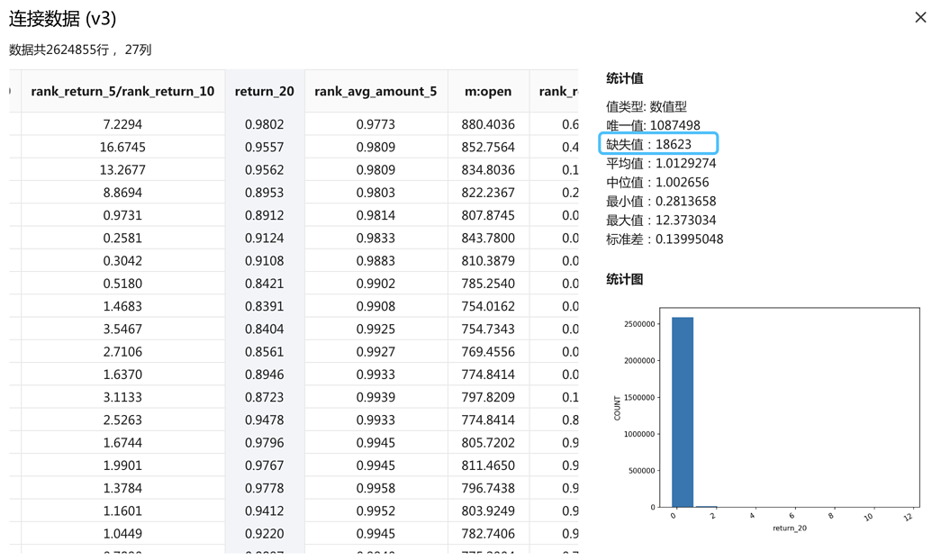Click the 统计值 section heading
The width and height of the screenshot is (932, 560).
click(624, 78)
